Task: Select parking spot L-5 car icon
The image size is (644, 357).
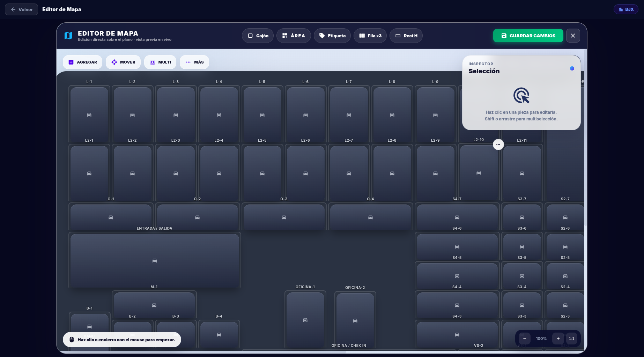Action: [x=262, y=115]
